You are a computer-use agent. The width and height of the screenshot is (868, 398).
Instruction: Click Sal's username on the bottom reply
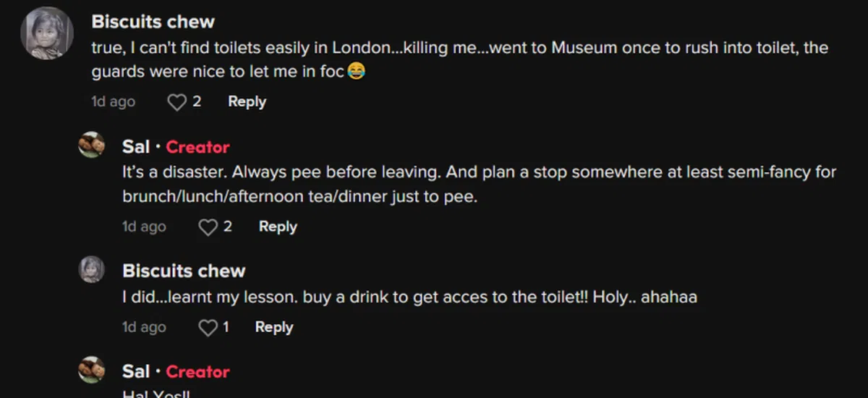point(136,372)
